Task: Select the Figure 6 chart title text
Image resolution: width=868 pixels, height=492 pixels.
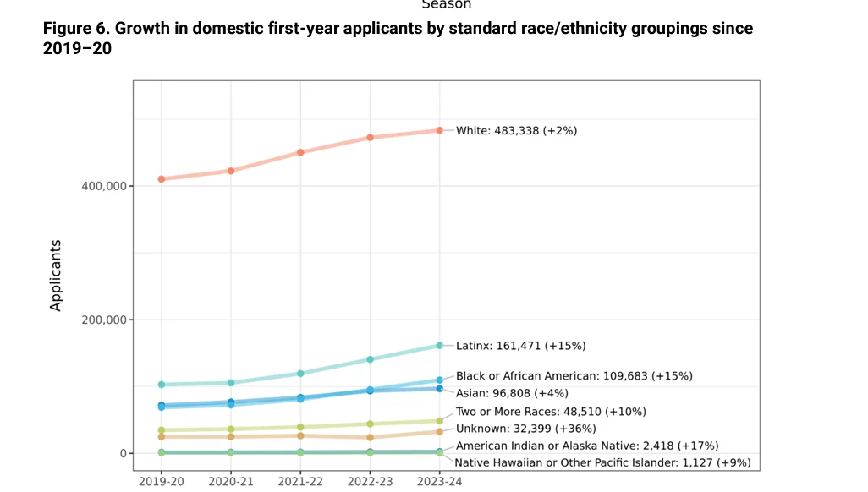Action: (398, 38)
